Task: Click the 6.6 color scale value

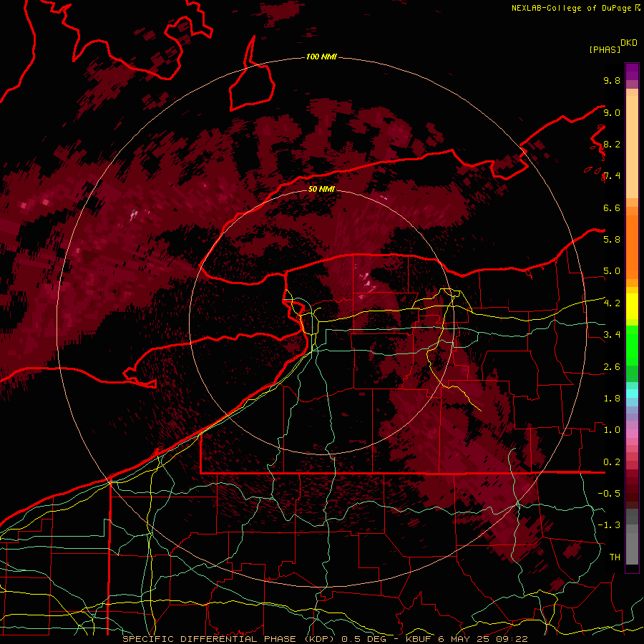Action: tap(612, 208)
